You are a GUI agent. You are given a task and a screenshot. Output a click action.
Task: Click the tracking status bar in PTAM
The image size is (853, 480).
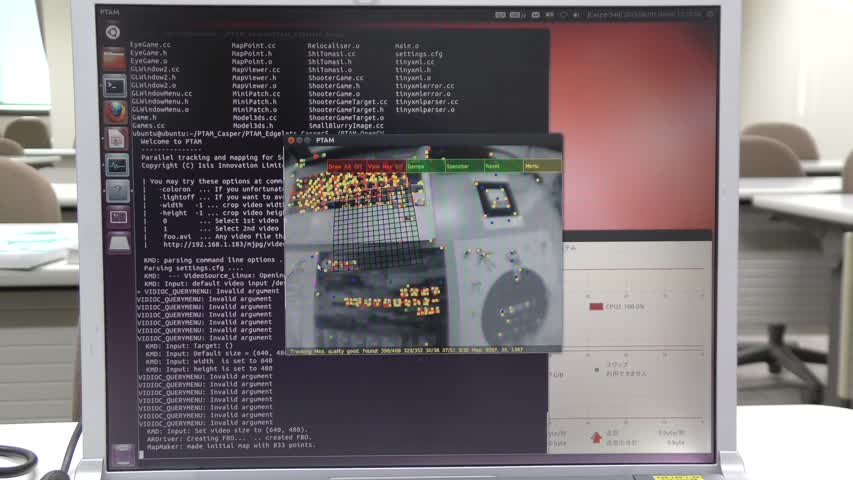pos(420,350)
